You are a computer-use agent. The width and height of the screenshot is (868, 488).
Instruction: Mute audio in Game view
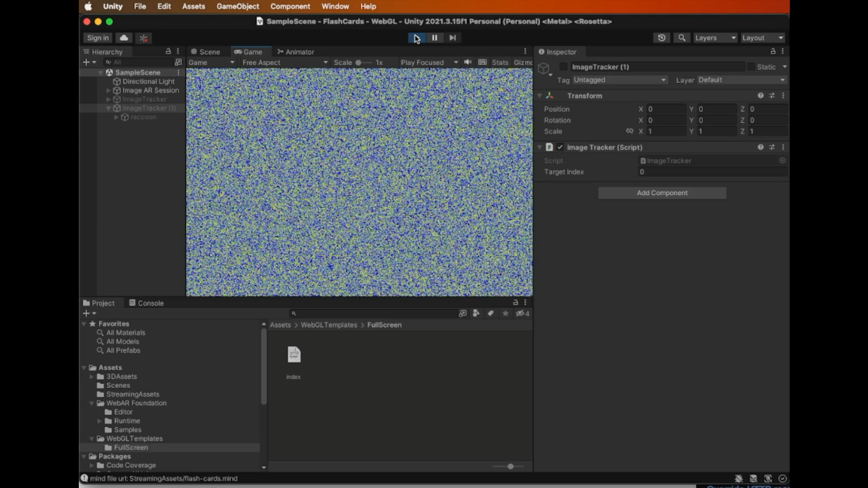(x=468, y=62)
